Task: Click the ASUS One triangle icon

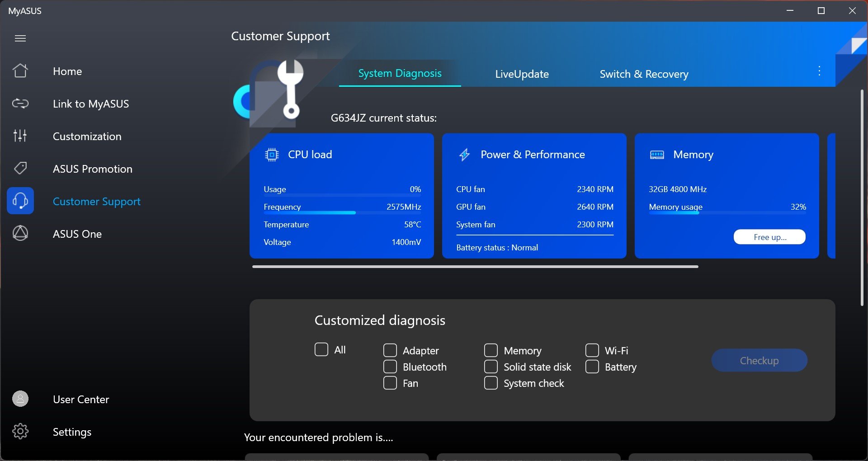Action: tap(20, 233)
